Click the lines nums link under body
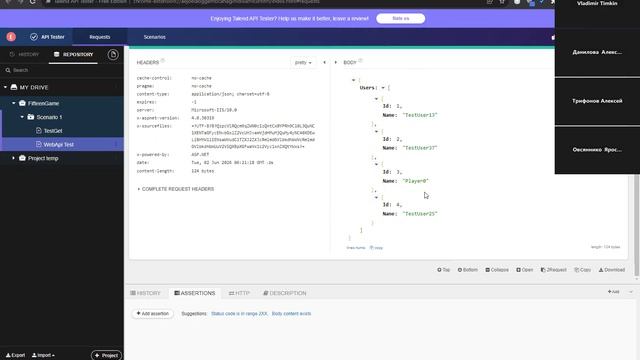Screen dimensions: 640x360 point(356,248)
